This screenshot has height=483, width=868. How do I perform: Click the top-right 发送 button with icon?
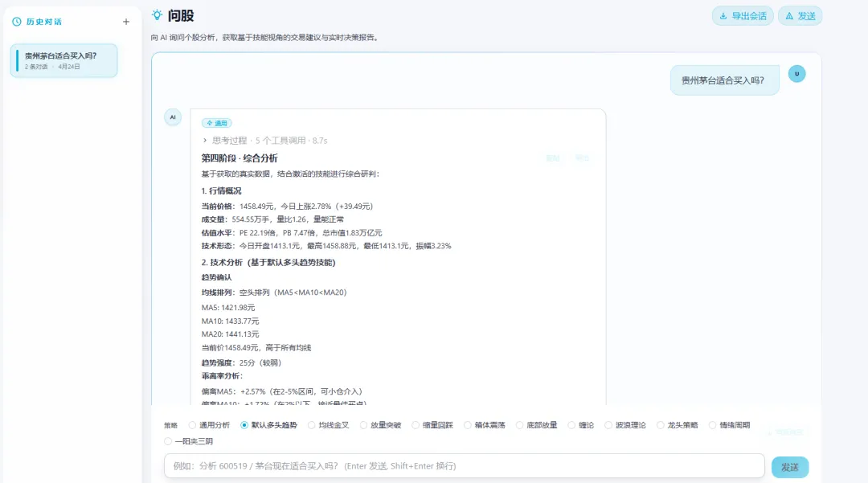[800, 16]
